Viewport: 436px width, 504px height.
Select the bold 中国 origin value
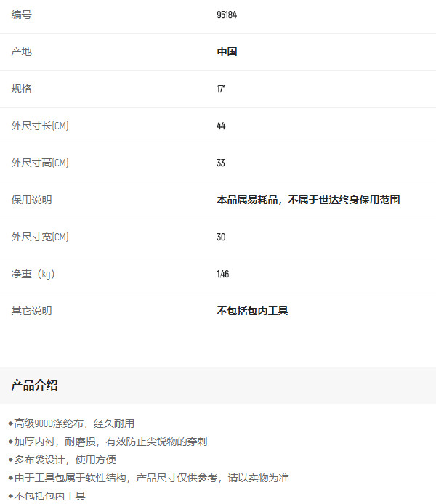click(x=227, y=52)
